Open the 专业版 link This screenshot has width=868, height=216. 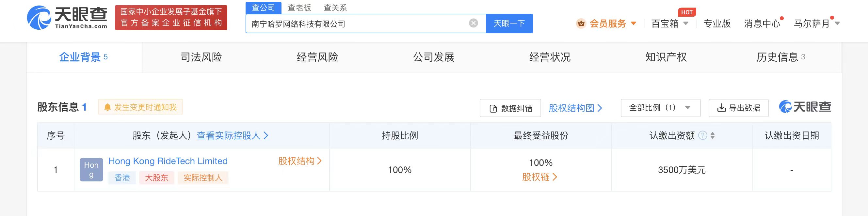(x=717, y=23)
